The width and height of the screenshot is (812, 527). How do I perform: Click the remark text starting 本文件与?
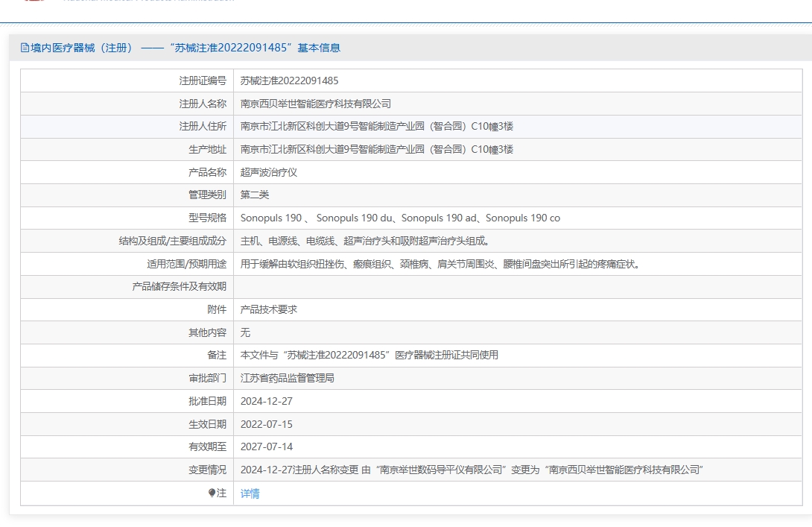point(369,355)
